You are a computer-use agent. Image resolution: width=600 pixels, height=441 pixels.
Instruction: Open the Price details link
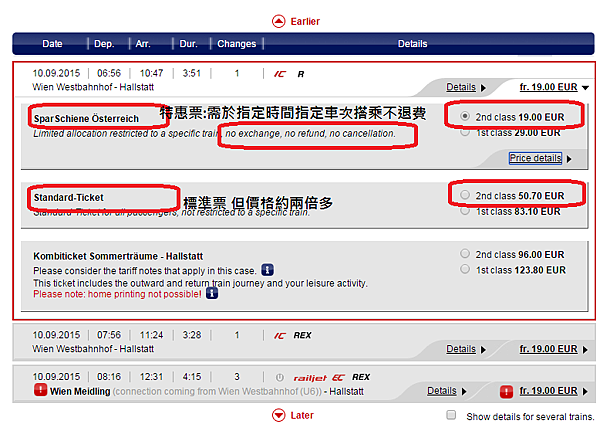tap(535, 158)
